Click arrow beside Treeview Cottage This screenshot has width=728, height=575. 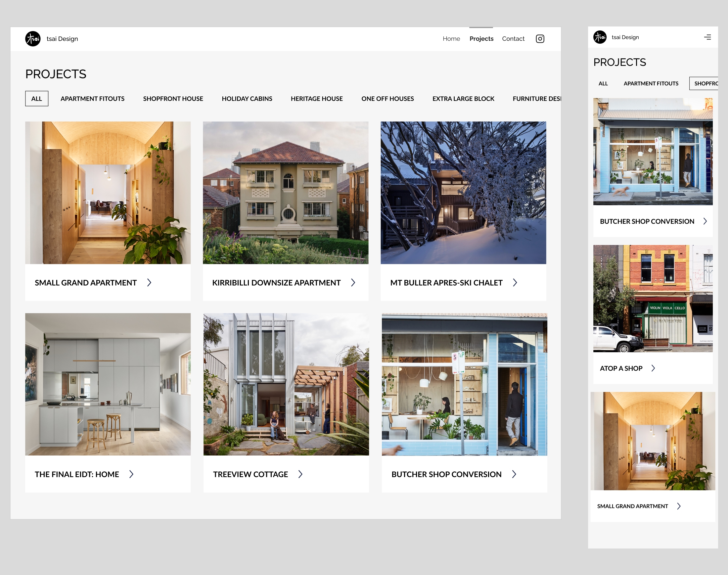pos(300,474)
